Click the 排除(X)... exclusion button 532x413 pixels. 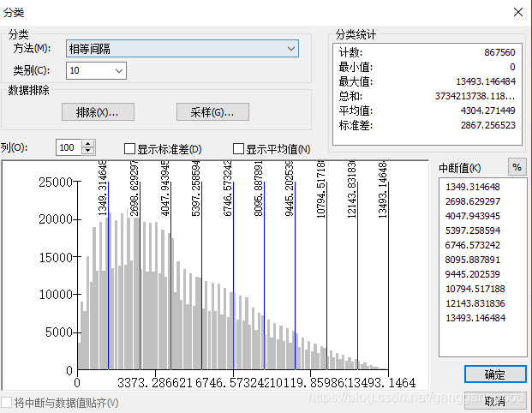click(98, 112)
